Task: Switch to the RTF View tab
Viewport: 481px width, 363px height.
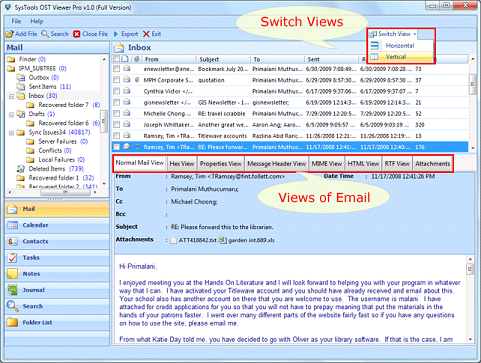Action: click(x=397, y=164)
